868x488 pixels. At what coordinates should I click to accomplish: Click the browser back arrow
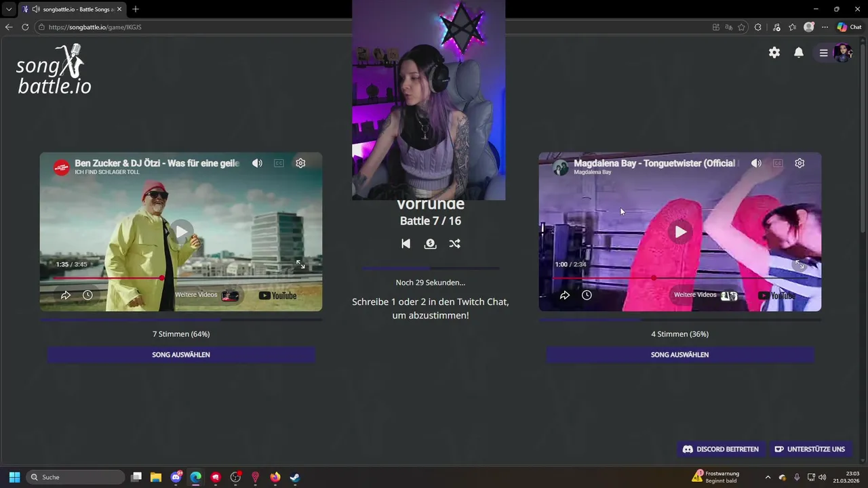[9, 27]
